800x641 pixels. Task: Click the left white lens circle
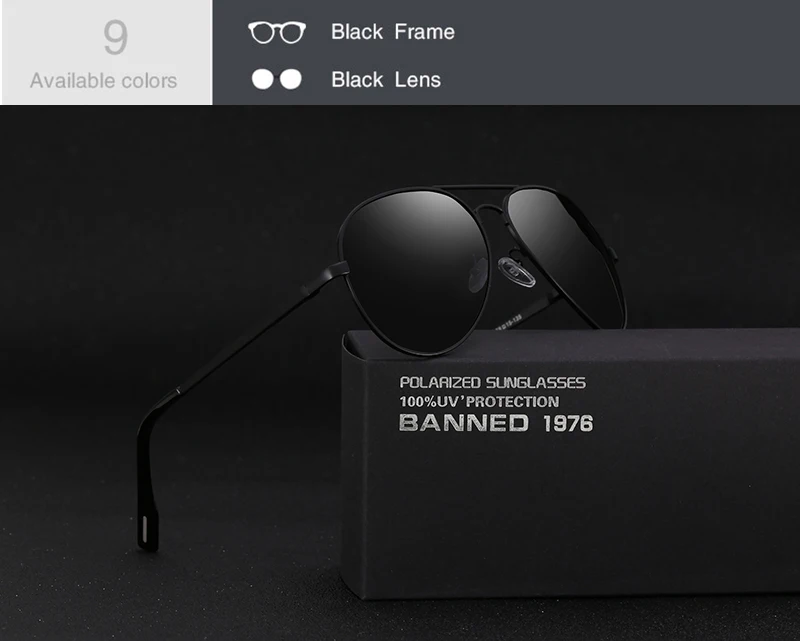pos(263,80)
